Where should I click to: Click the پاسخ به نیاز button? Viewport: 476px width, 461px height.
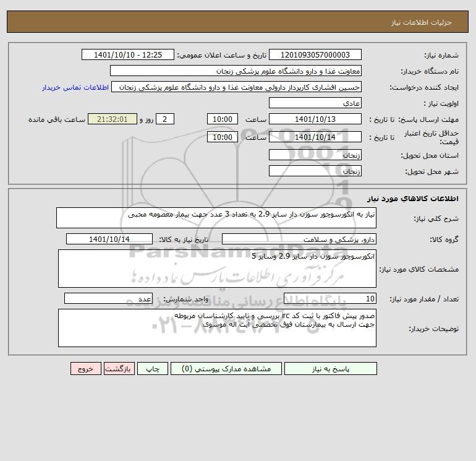tap(330, 369)
